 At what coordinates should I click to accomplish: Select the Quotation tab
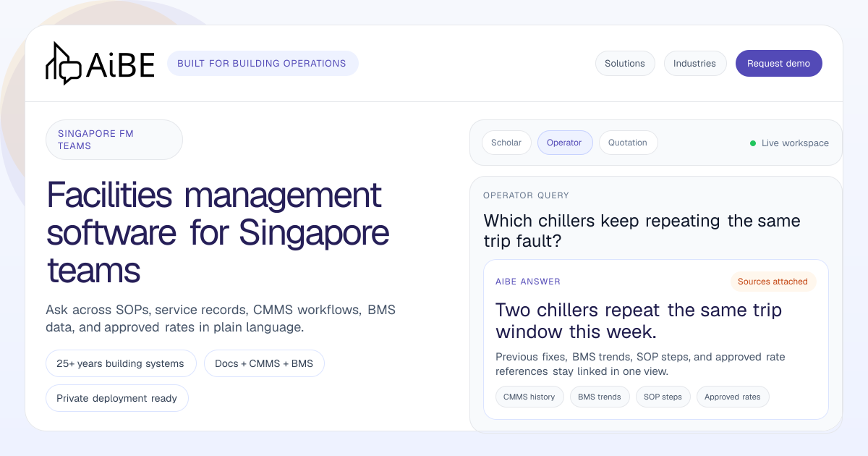628,143
